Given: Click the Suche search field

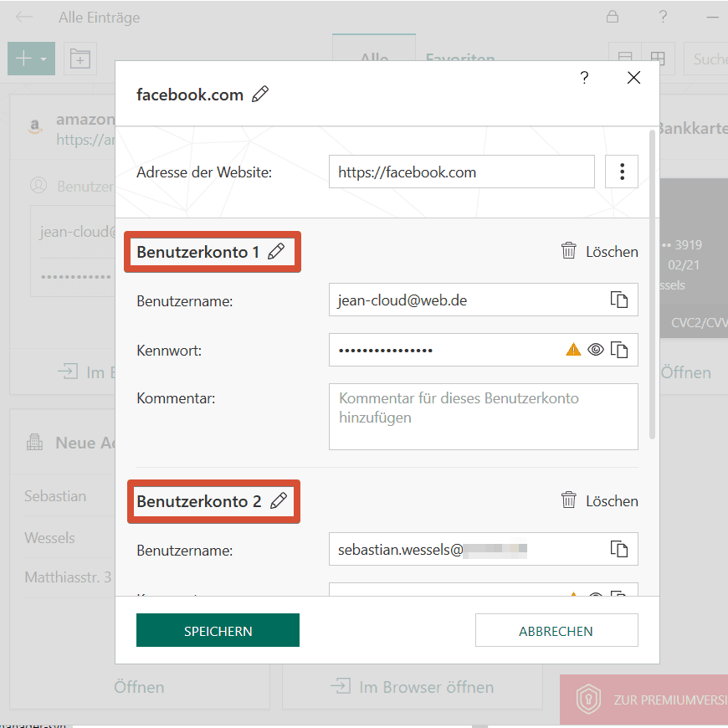Looking at the screenshot, I should tap(705, 59).
